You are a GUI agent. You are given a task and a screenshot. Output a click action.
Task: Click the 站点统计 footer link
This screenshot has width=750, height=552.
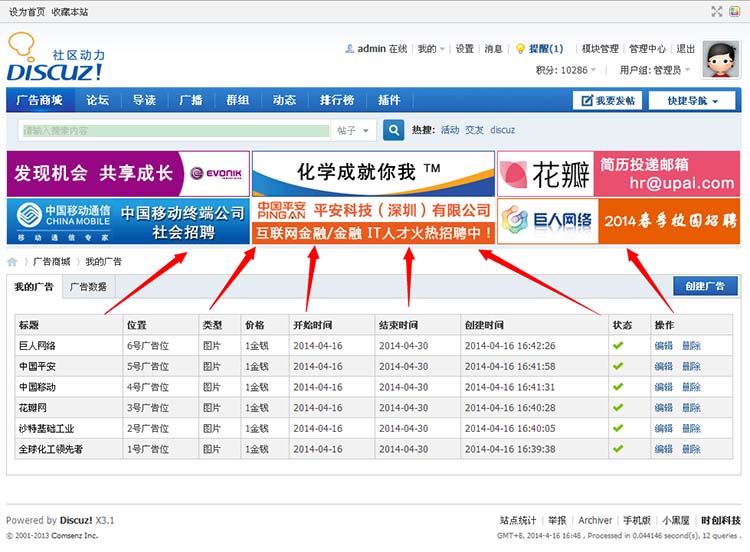(518, 520)
